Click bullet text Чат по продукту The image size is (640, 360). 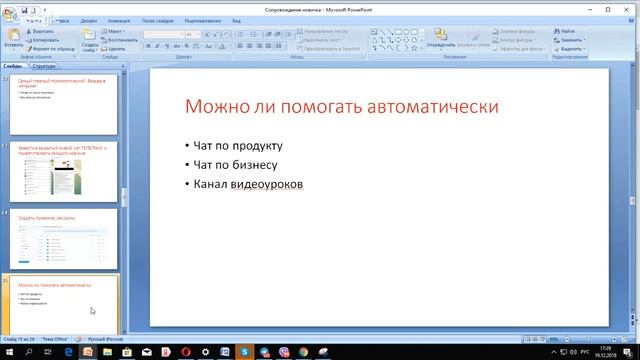238,146
